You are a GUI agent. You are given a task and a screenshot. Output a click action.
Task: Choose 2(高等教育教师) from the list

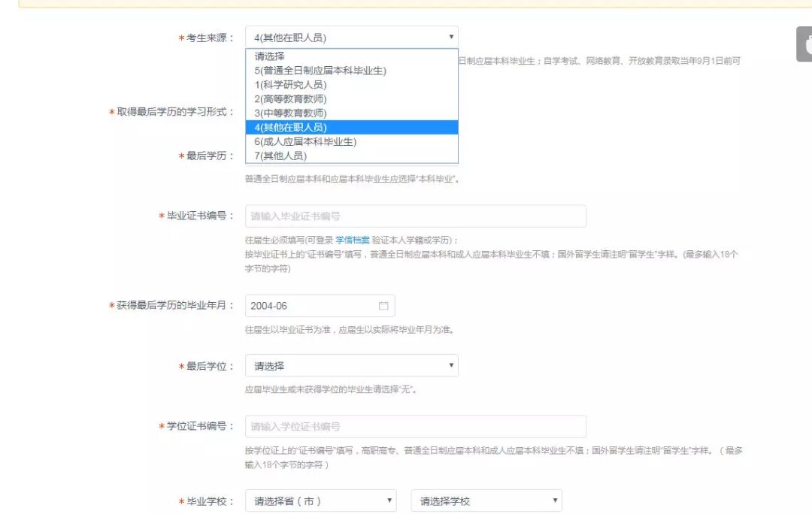click(x=290, y=99)
